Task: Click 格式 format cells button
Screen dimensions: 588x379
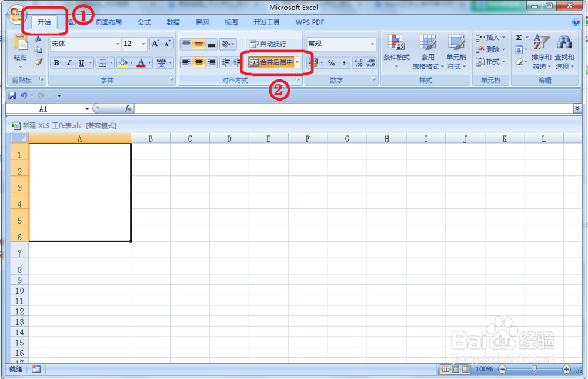Action: pos(490,62)
